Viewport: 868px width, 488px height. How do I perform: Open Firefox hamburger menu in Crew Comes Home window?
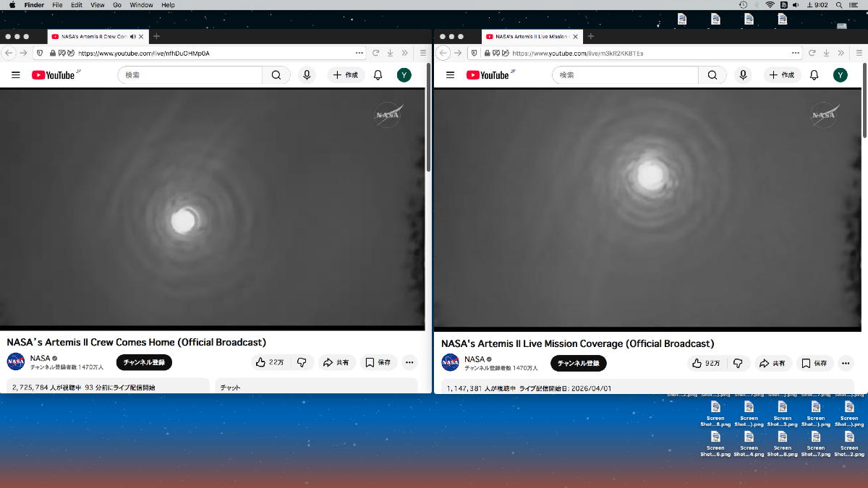424,53
